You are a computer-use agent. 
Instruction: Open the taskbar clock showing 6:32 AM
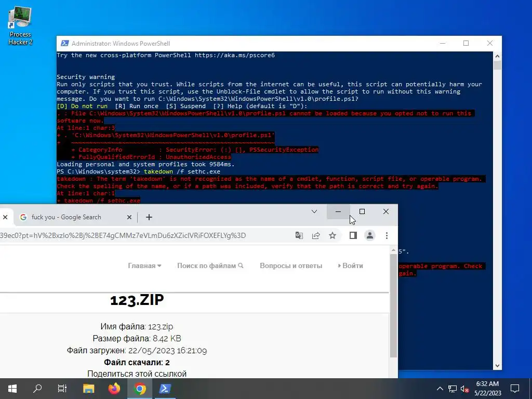tap(487, 389)
